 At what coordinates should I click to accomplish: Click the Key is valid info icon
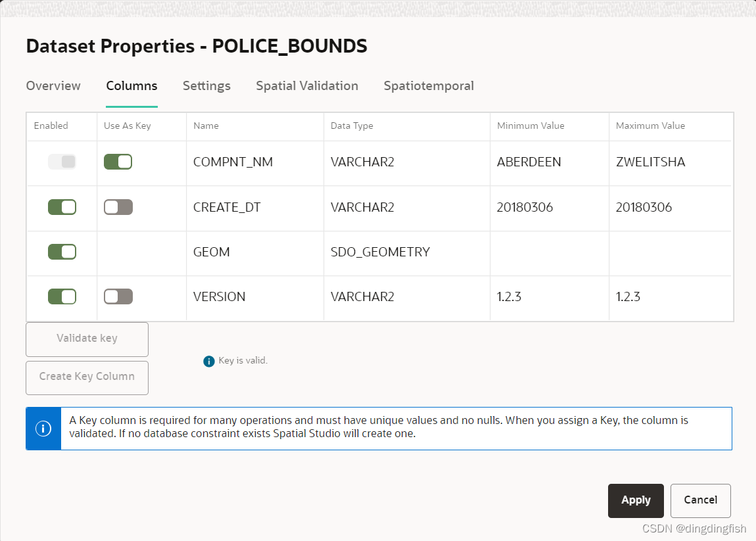point(209,361)
